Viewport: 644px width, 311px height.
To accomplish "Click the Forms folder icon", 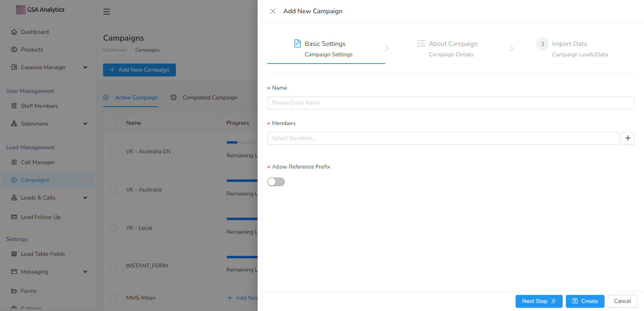I will pos(14,291).
